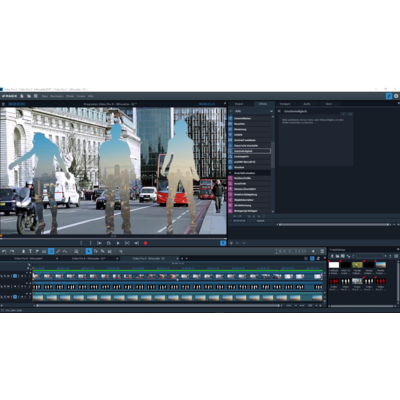The width and height of the screenshot is (400, 400).
Task: Toggle the blue timeline view mode button
Action: coord(312,258)
